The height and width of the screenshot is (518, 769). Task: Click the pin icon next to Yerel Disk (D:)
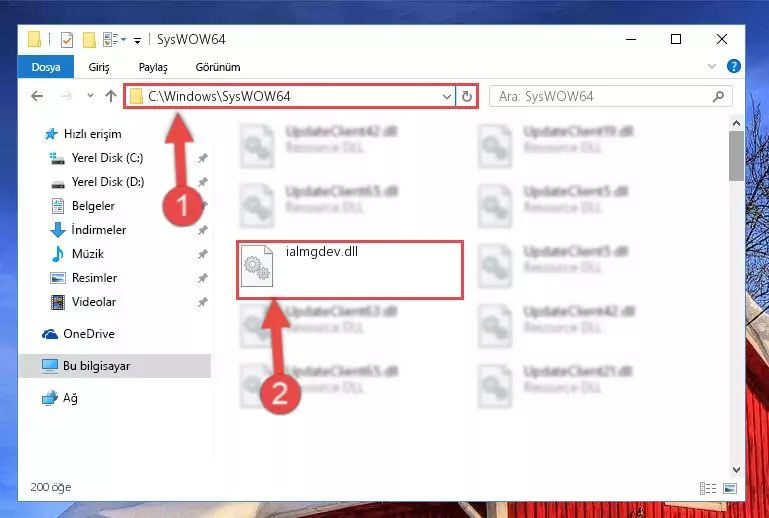[203, 182]
